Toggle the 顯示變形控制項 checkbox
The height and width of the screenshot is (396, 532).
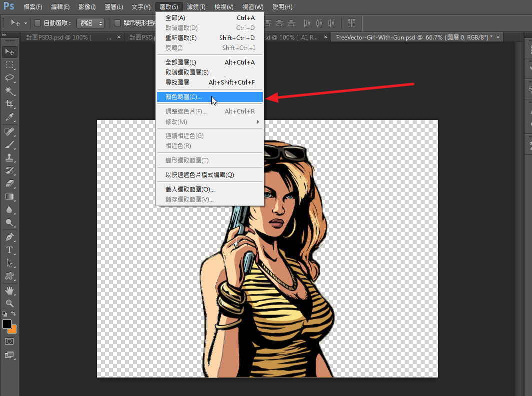coord(117,23)
